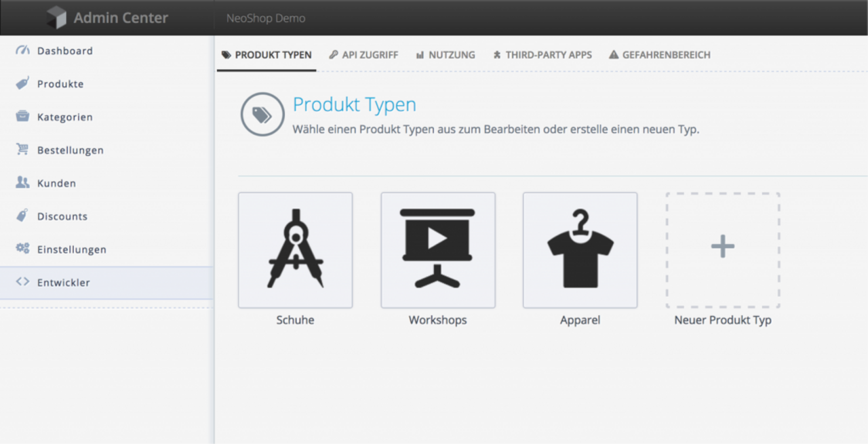Open Produkte in the sidebar
Image resolution: width=868 pixels, height=444 pixels.
point(60,84)
